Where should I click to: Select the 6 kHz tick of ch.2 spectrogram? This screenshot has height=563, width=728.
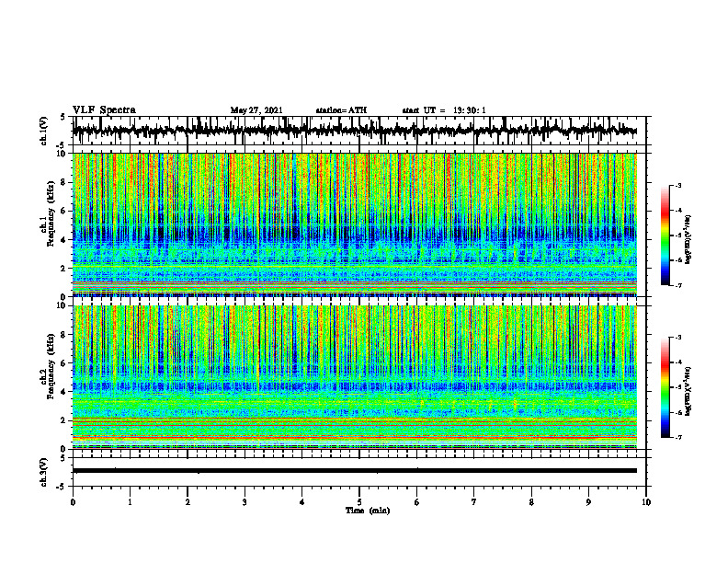[63, 363]
